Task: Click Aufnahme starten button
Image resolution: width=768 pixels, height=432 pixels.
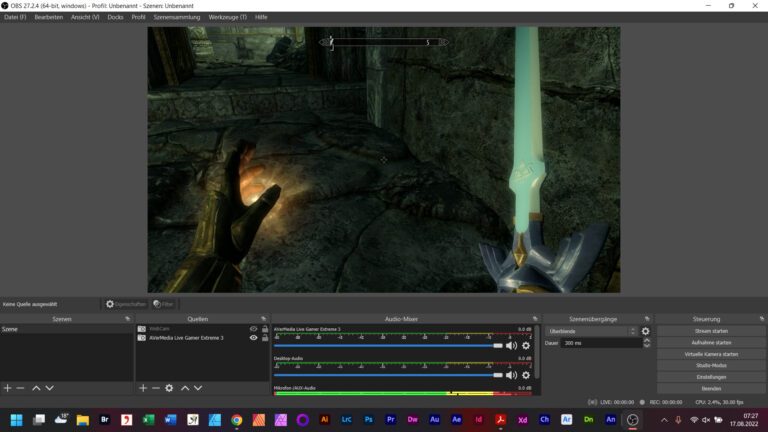Action: [711, 343]
